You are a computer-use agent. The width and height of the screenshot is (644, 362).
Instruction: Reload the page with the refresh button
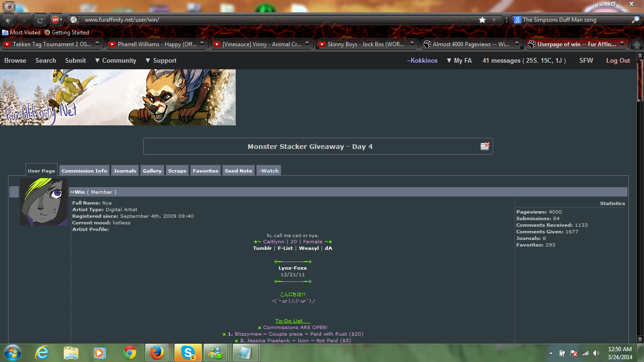click(40, 20)
